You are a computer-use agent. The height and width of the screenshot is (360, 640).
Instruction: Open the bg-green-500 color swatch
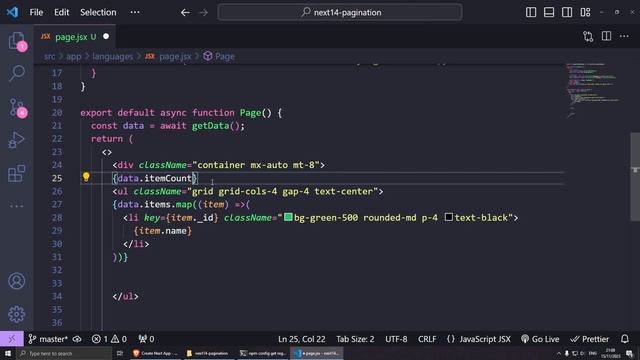[288, 217]
